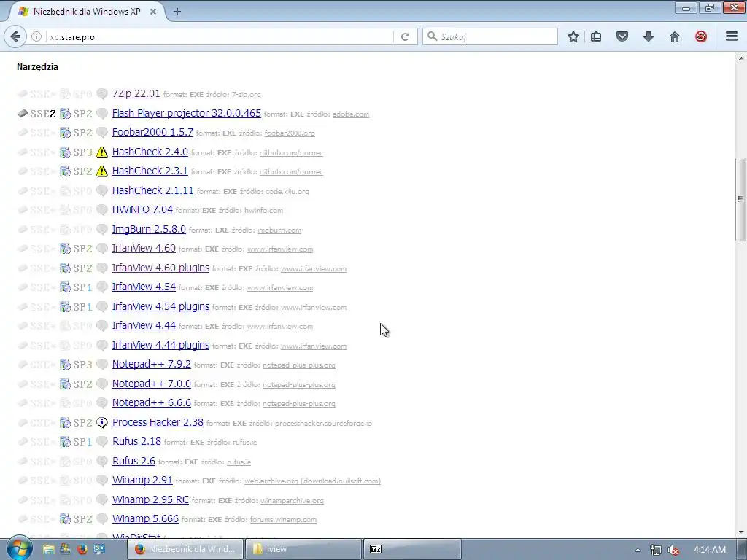
Task: Visit the 7-zip.org source link
Action: click(247, 95)
